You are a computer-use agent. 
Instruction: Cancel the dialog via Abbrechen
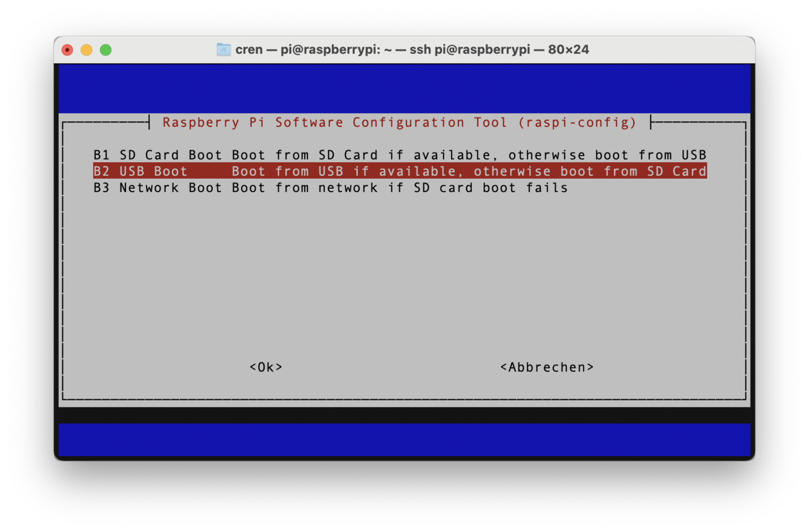tap(547, 367)
